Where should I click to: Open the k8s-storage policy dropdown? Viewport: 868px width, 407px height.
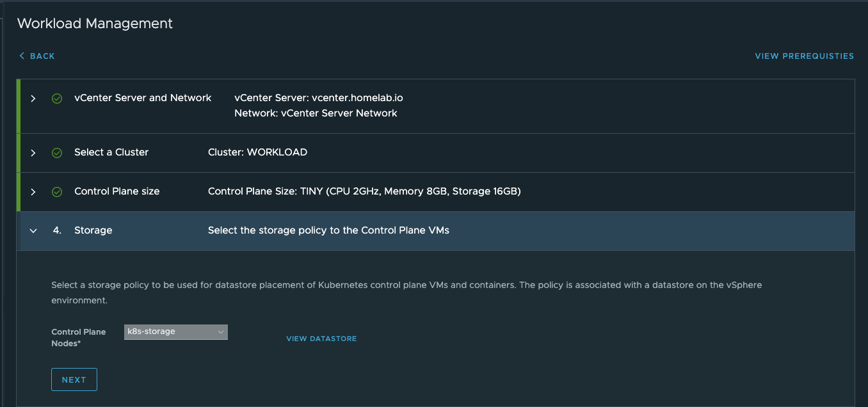176,331
